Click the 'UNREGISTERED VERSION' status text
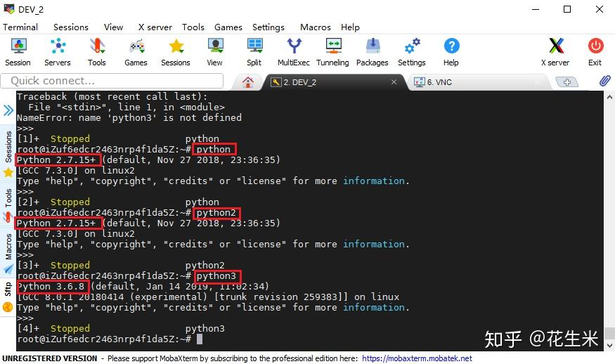This screenshot has width=615, height=364. 50,358
